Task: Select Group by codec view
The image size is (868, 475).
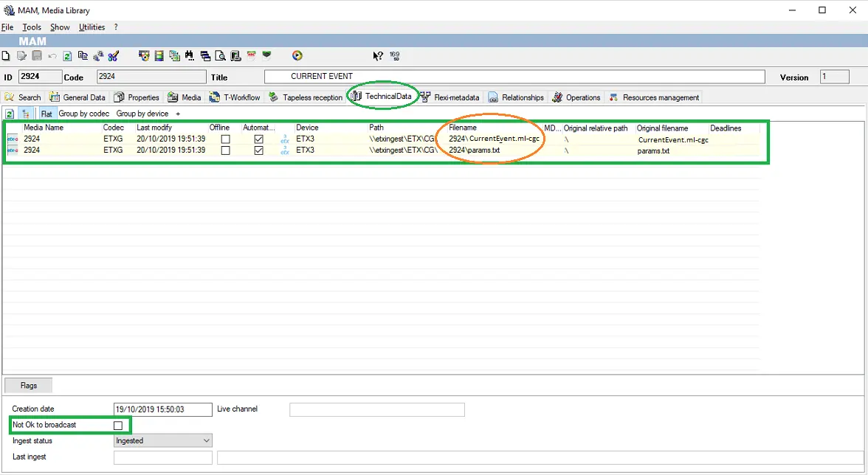Action: pos(84,114)
